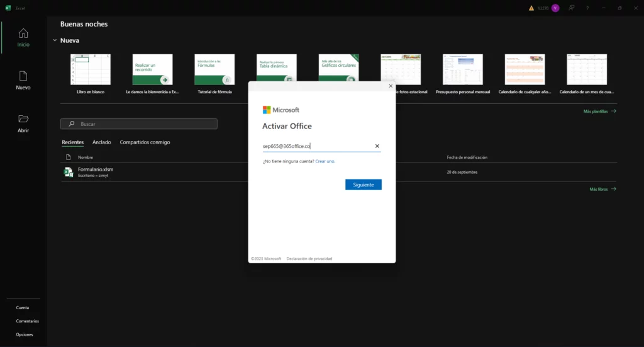Open the Inicio home icon in sidebar
This screenshot has height=347, width=644.
[x=23, y=33]
